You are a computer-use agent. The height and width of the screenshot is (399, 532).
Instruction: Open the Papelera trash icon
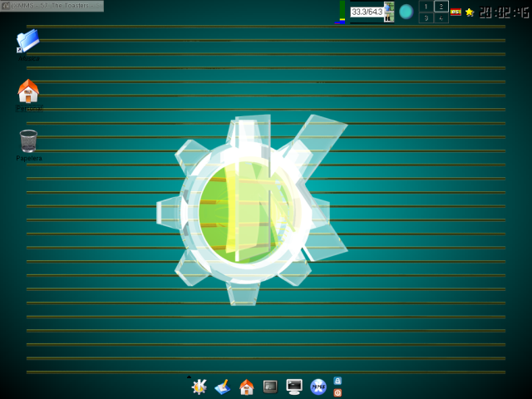tap(28, 141)
